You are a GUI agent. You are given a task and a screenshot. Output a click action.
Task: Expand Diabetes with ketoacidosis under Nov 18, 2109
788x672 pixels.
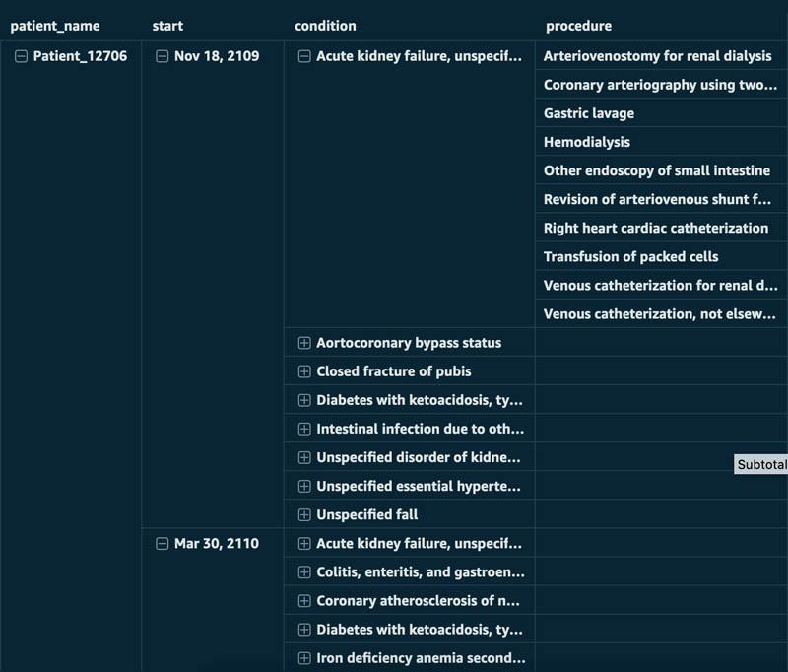click(x=304, y=400)
